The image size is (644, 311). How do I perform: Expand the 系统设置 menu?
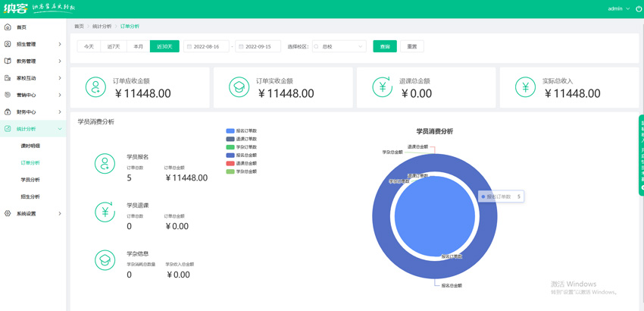[x=60, y=213]
